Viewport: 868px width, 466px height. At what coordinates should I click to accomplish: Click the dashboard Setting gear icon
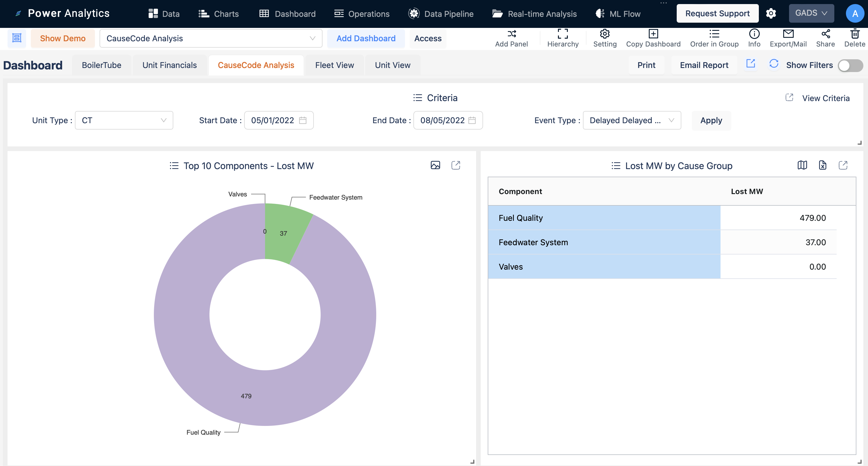click(x=604, y=34)
